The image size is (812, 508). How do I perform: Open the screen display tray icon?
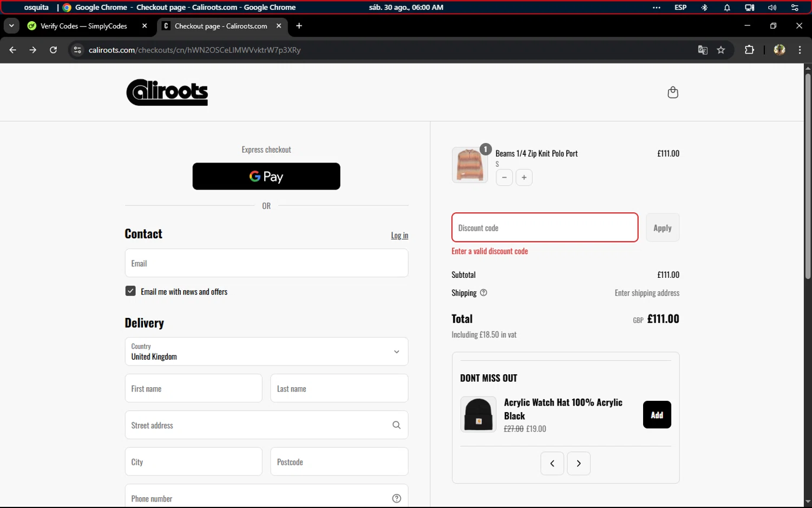(x=749, y=8)
